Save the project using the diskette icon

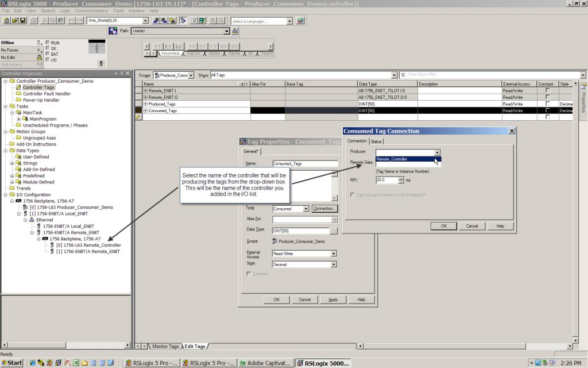point(22,20)
